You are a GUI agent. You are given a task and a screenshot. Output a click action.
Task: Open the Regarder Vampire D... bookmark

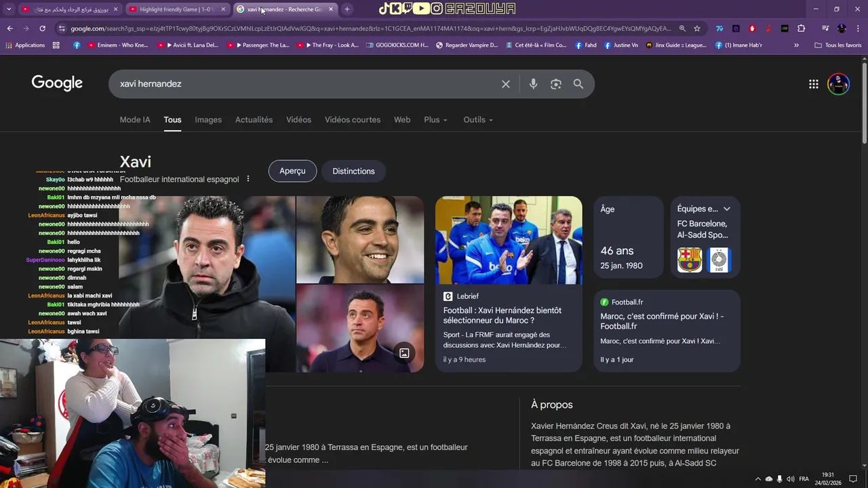[467, 45]
